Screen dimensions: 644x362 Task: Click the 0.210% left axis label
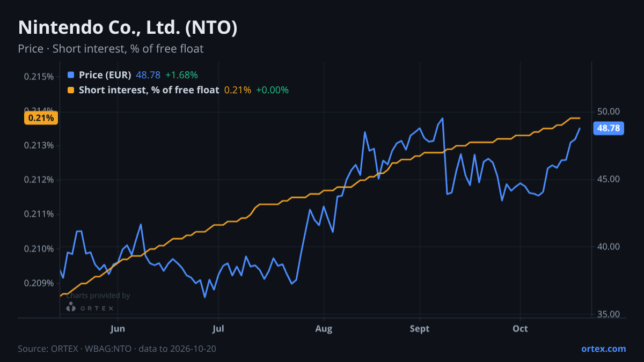point(39,249)
